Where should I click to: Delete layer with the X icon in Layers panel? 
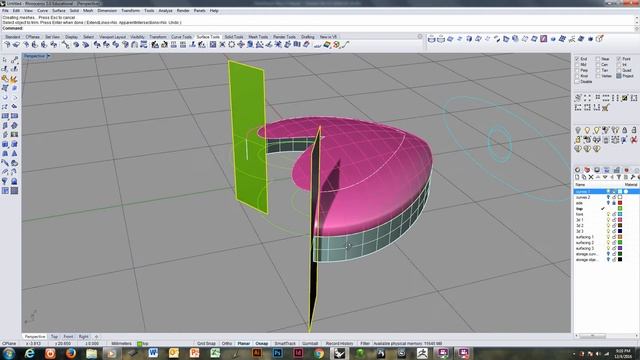pos(591,177)
